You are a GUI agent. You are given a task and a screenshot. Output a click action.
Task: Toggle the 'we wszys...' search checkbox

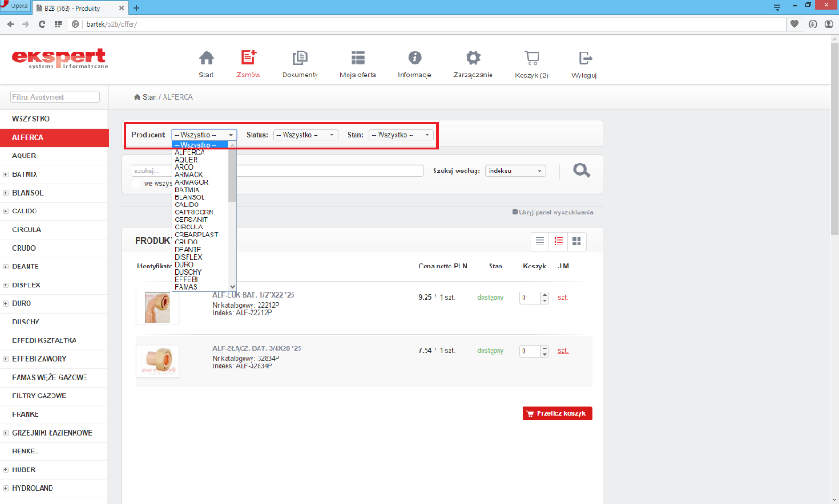point(136,183)
